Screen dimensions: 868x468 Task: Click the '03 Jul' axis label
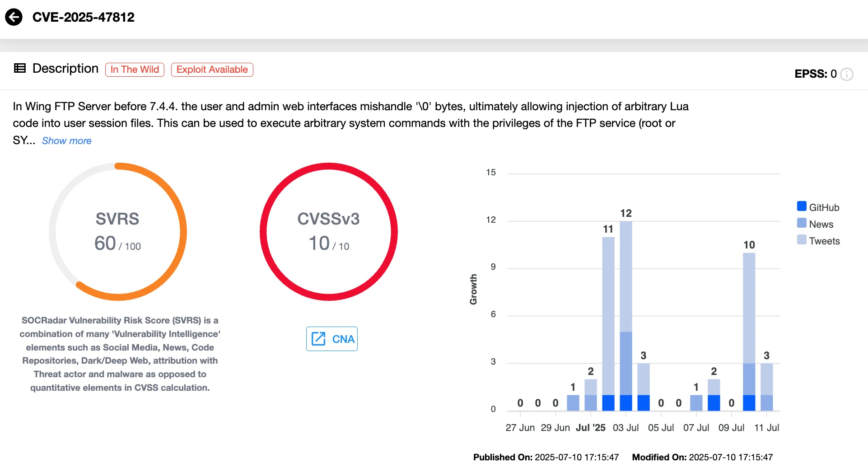(626, 428)
